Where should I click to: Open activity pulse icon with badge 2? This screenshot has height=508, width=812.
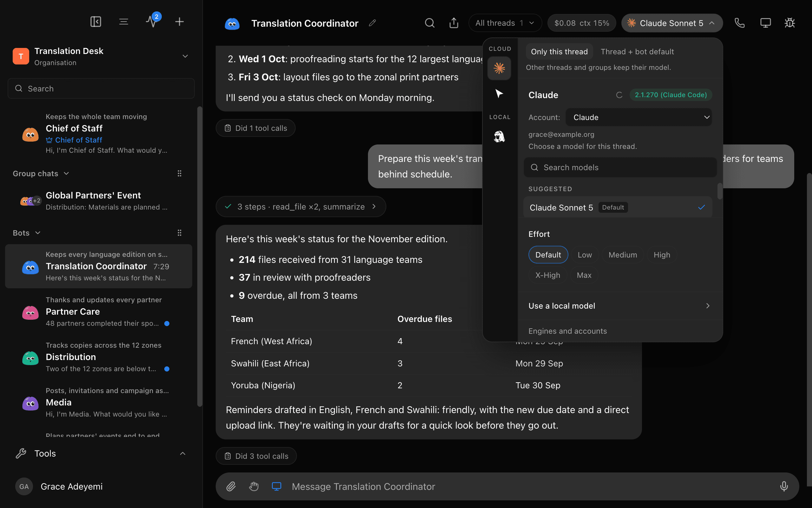[x=152, y=21]
